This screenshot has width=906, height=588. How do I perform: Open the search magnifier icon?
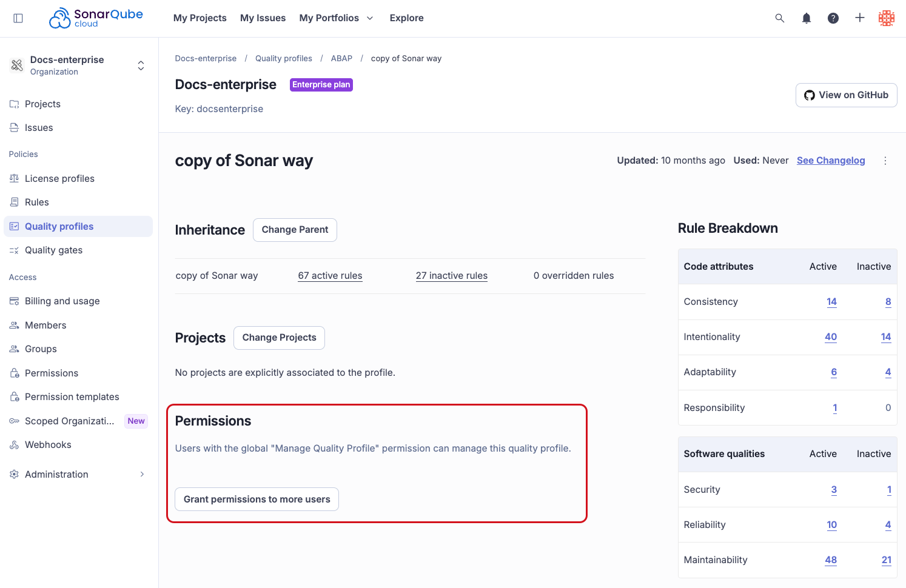click(780, 18)
